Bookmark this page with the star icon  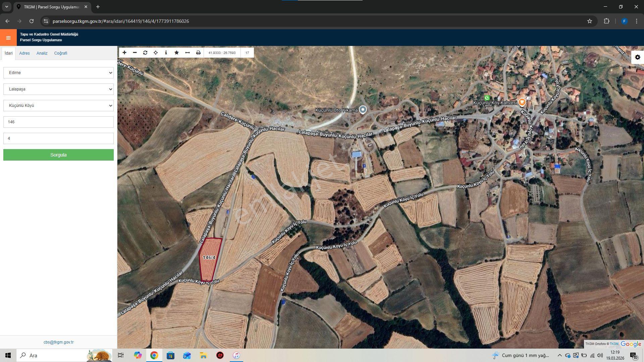click(590, 21)
